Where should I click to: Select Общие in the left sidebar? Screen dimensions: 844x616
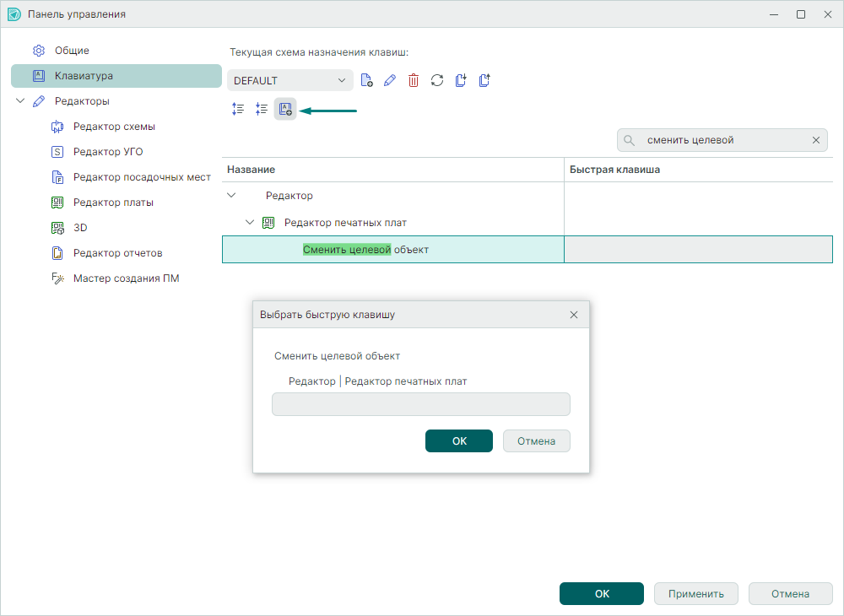[x=72, y=51]
